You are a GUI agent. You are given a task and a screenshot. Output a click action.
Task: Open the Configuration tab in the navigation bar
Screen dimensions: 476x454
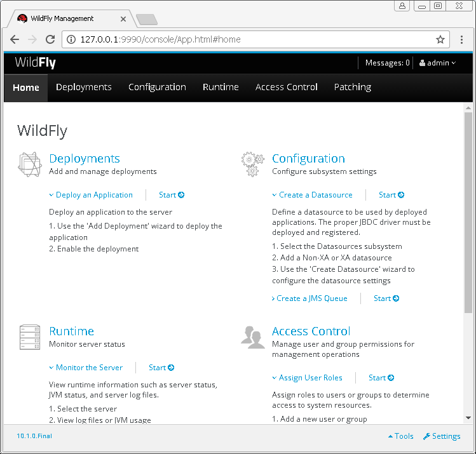[x=157, y=88]
